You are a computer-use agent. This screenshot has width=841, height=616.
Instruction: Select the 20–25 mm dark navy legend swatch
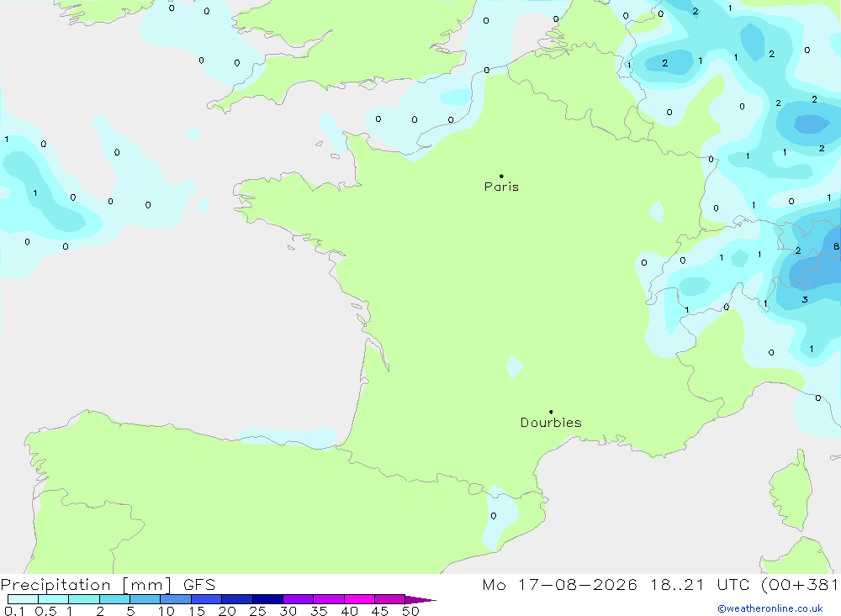point(236,599)
